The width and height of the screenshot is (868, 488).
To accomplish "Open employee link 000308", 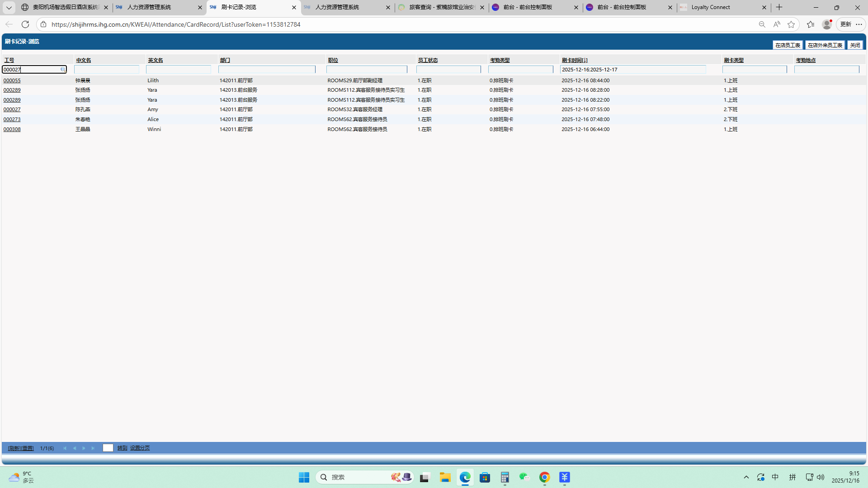I will (x=12, y=129).
